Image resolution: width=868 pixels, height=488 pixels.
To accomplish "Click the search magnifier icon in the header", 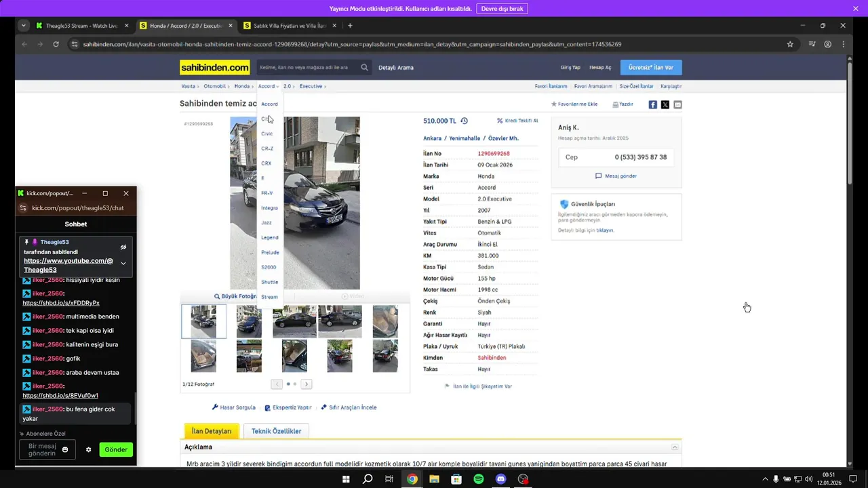I will pyautogui.click(x=364, y=67).
